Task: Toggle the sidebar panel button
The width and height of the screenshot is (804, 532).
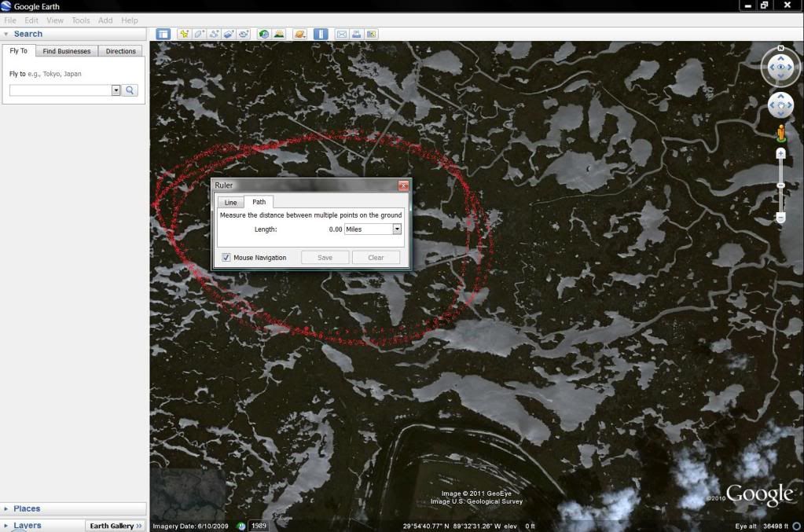Action: [163, 34]
